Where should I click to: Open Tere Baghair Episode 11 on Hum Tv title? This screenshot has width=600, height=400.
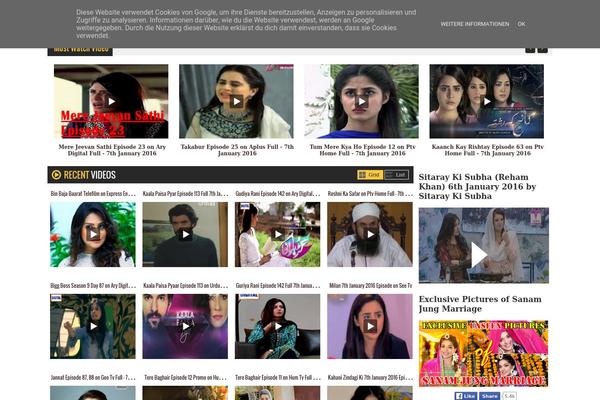tap(278, 377)
